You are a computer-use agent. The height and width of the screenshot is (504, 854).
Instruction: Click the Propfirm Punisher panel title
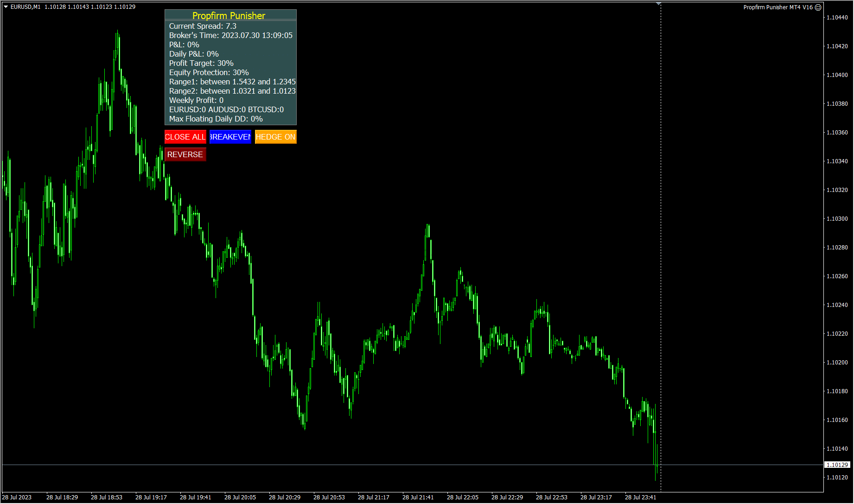[229, 16]
